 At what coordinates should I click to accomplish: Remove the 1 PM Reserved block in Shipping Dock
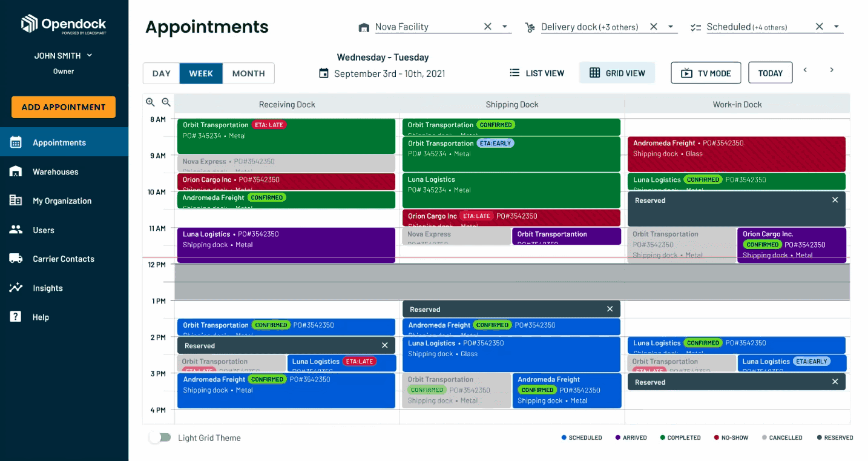point(610,309)
